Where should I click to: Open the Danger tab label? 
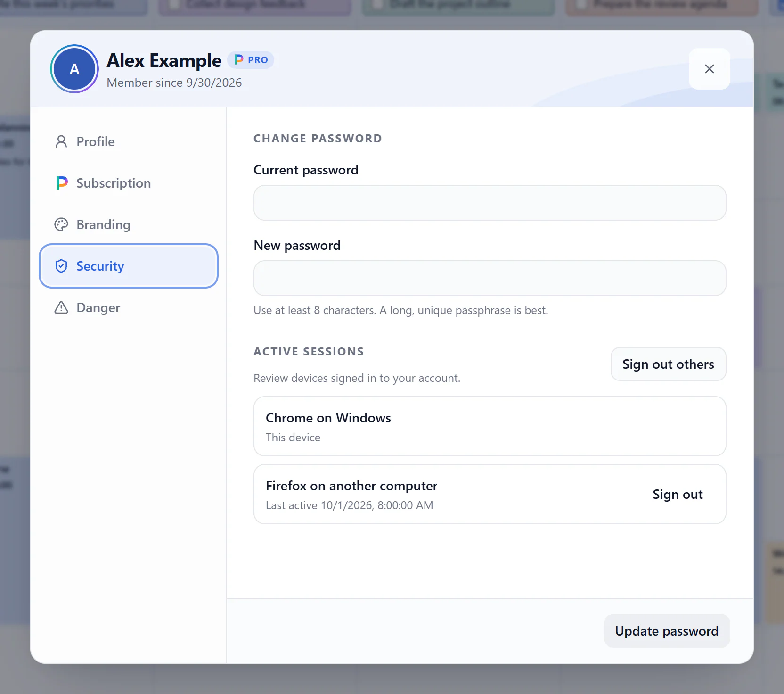coord(98,307)
